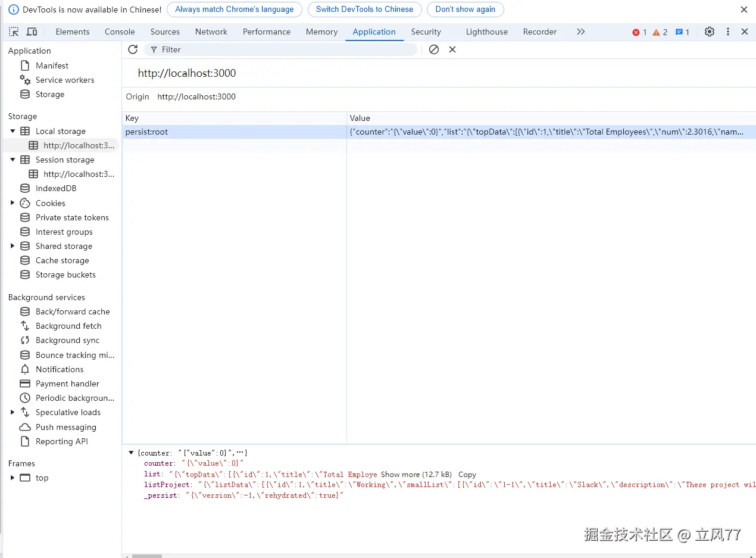Dismiss the language notification bar
756x558 pixels.
tap(743, 10)
